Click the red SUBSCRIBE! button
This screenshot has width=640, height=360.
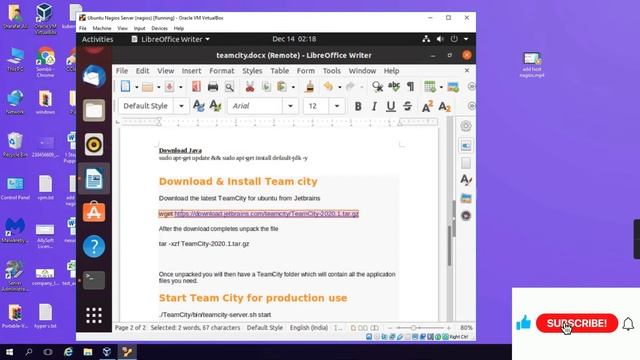click(x=577, y=323)
